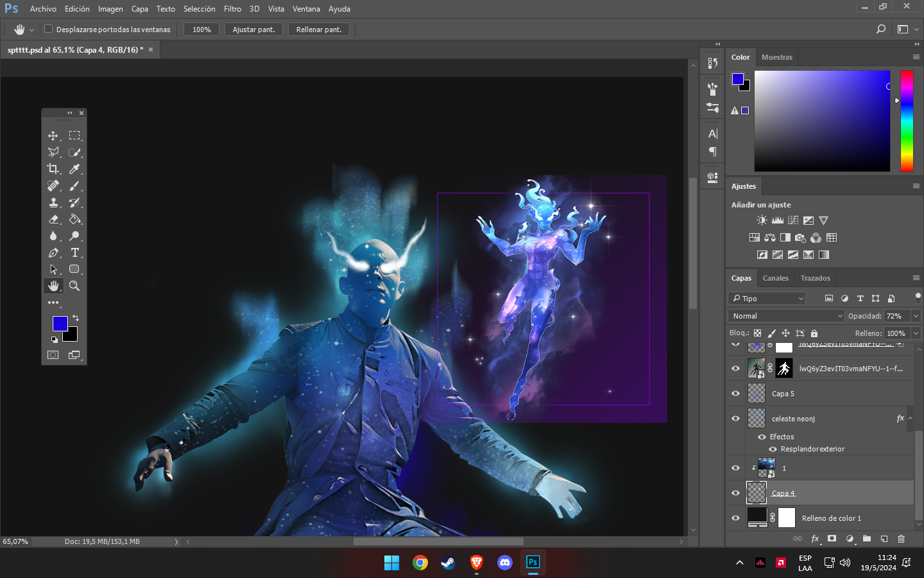Select the Pen tool

(53, 252)
